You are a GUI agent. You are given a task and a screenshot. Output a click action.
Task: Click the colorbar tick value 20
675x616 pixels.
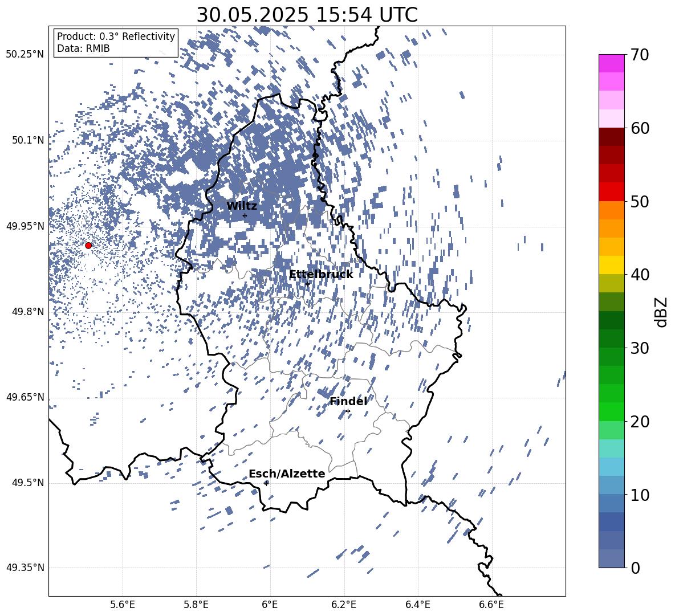[640, 422]
